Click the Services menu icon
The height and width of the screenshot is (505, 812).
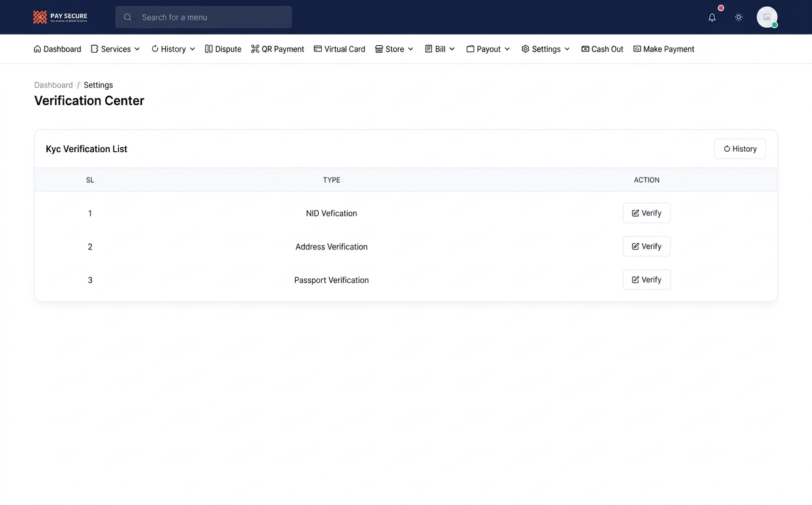click(x=95, y=49)
